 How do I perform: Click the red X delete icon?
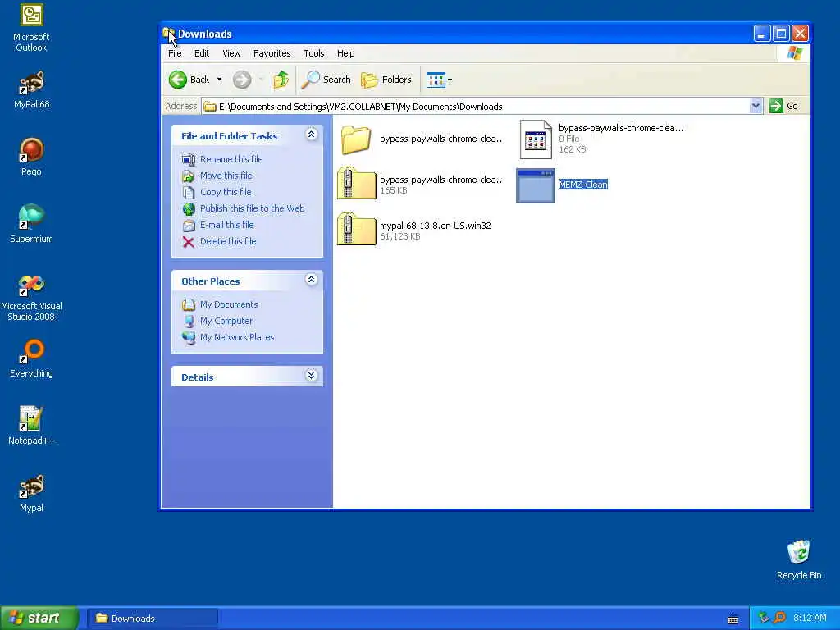[189, 242]
